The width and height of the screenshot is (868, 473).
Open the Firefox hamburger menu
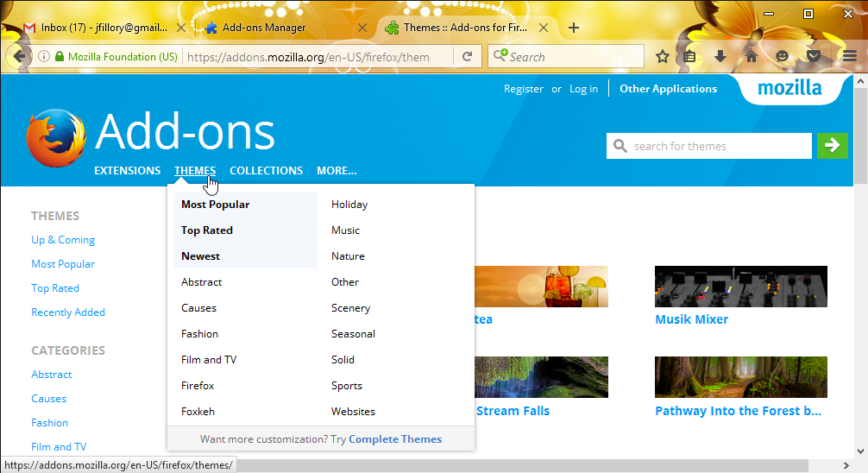tap(850, 57)
